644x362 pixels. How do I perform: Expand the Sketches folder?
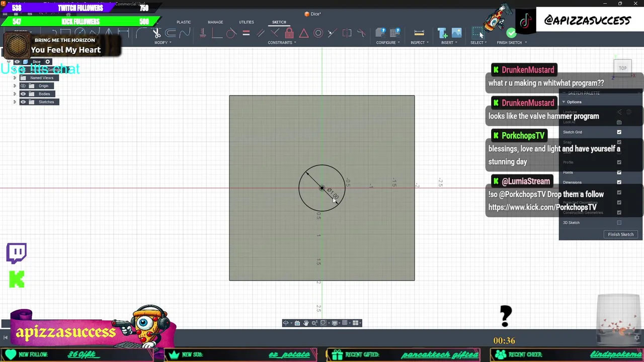click(15, 102)
